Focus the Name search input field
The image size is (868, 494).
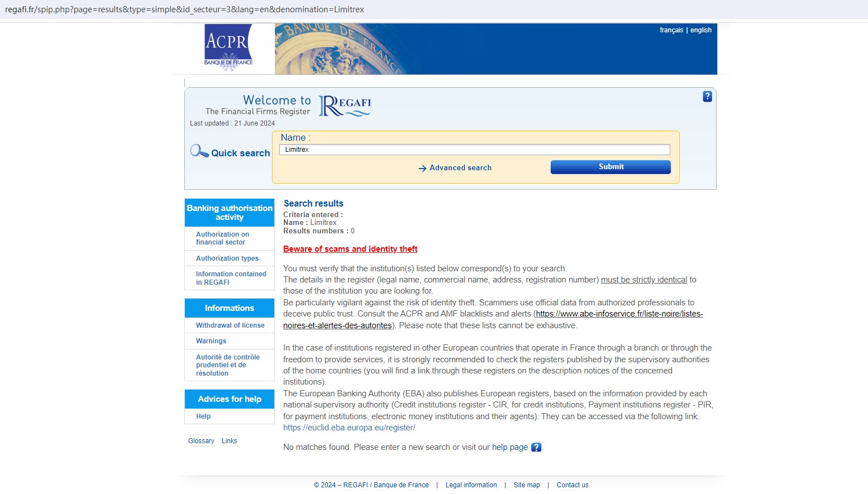[x=475, y=150]
